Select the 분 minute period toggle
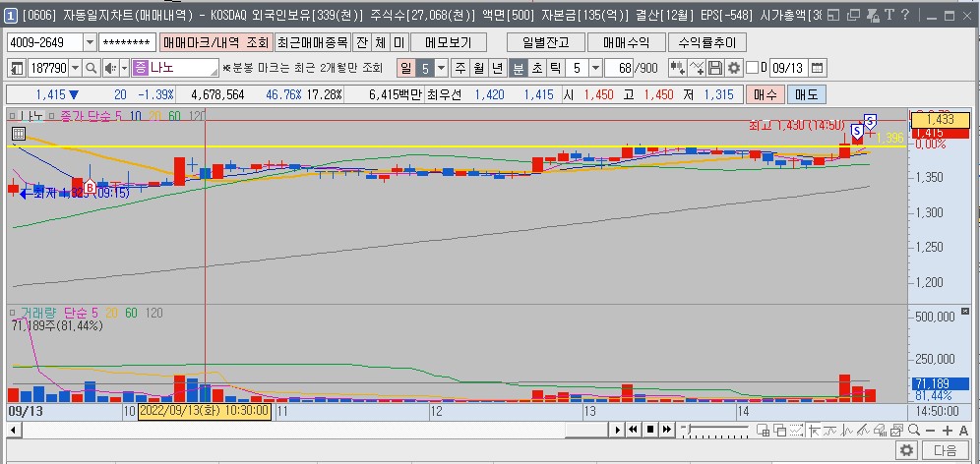980x464 pixels. (519, 68)
